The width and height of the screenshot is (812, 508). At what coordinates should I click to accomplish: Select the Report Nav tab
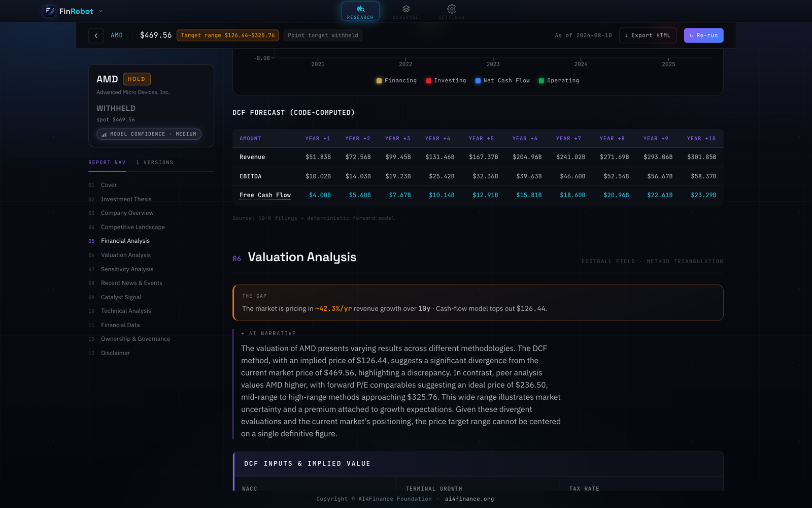pos(107,163)
